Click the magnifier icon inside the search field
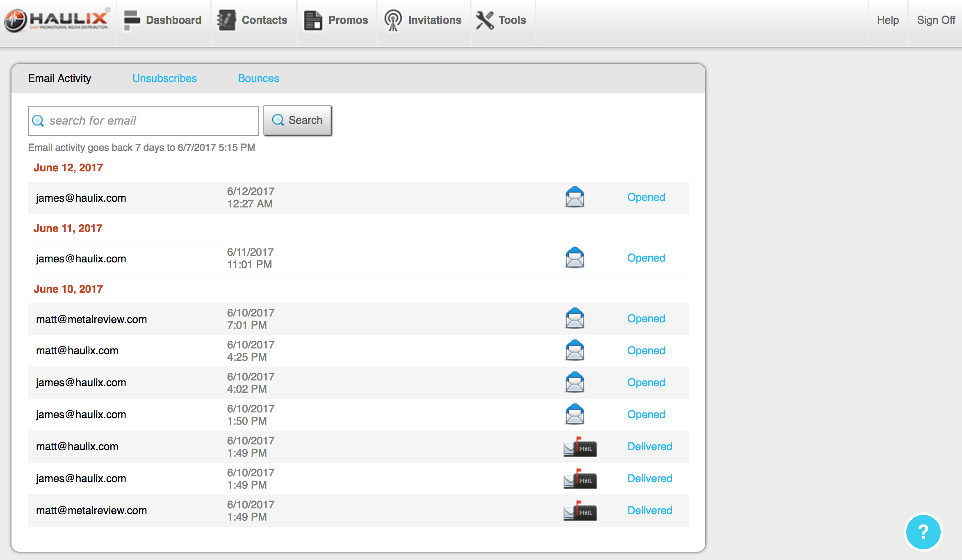The height and width of the screenshot is (560, 962). click(38, 121)
